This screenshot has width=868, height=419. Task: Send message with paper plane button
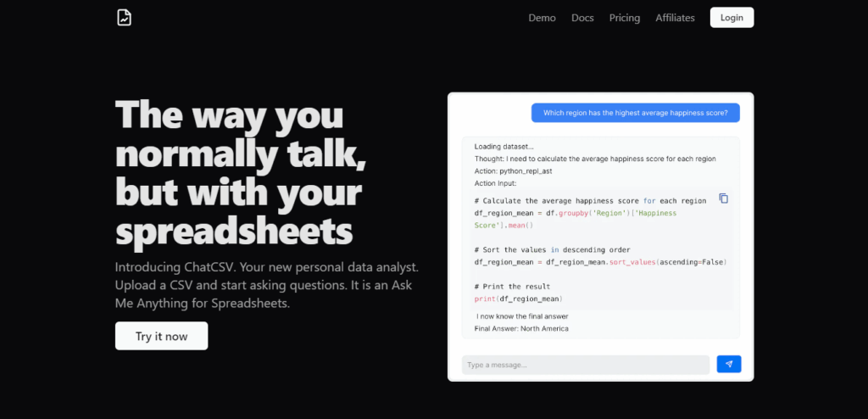tap(728, 364)
